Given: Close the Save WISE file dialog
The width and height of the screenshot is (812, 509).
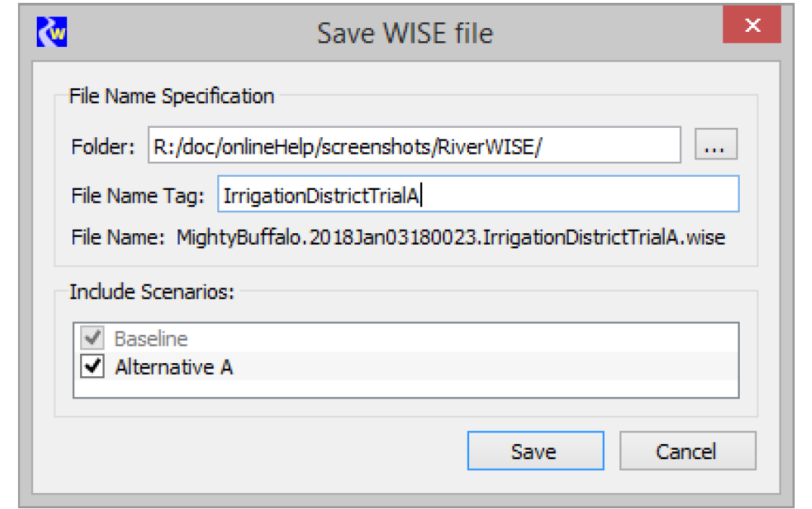Looking at the screenshot, I should (x=752, y=27).
